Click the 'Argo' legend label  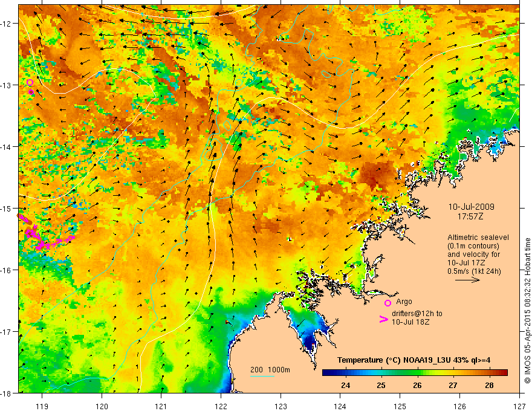(404, 302)
